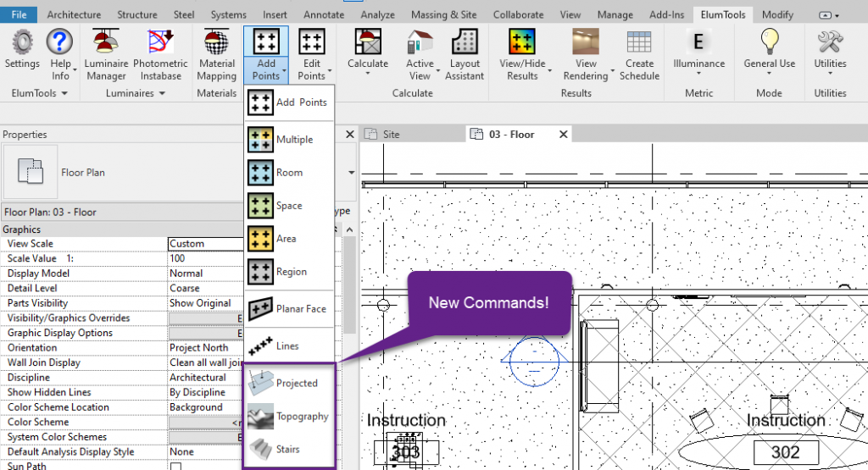Open the Edit Points dropdown arrow
The width and height of the screenshot is (868, 470).
click(x=330, y=71)
